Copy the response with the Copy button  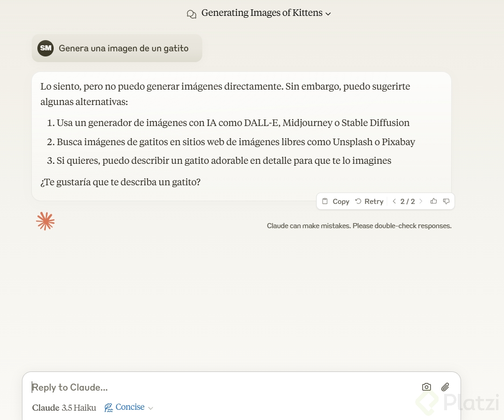coord(335,201)
